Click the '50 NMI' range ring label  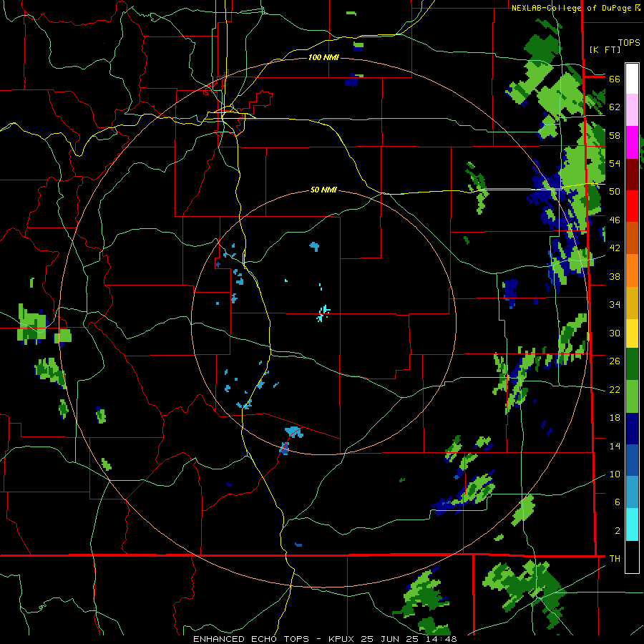pyautogui.click(x=323, y=190)
